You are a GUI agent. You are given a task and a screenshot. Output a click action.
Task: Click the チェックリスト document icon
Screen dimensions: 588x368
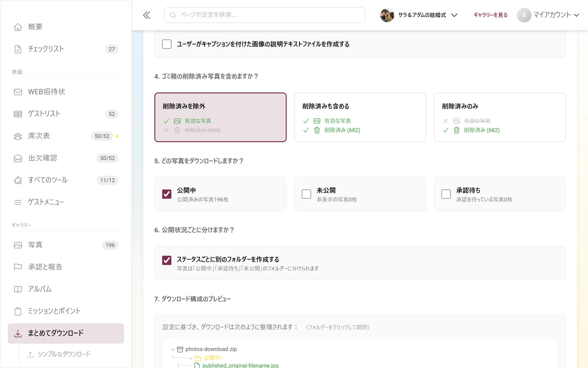tap(18, 49)
